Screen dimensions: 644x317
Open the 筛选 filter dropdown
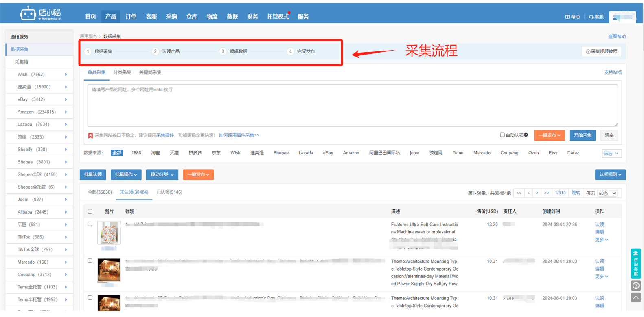pos(612,154)
